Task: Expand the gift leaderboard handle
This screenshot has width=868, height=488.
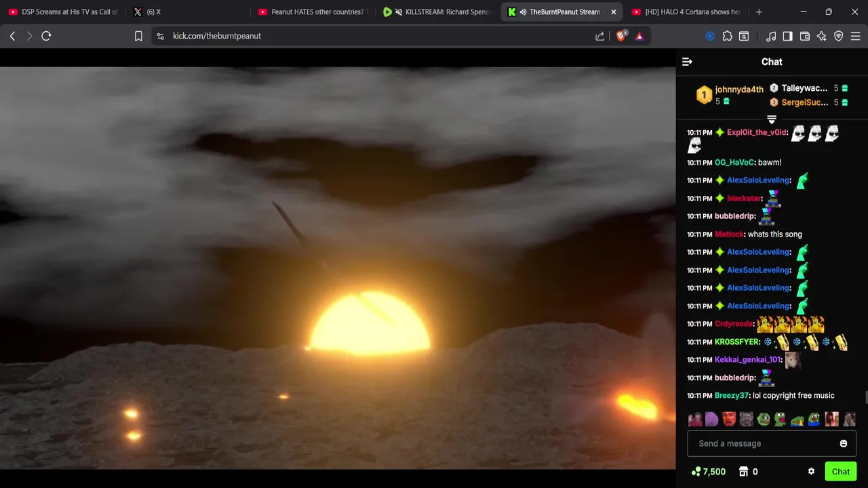Action: click(x=772, y=119)
